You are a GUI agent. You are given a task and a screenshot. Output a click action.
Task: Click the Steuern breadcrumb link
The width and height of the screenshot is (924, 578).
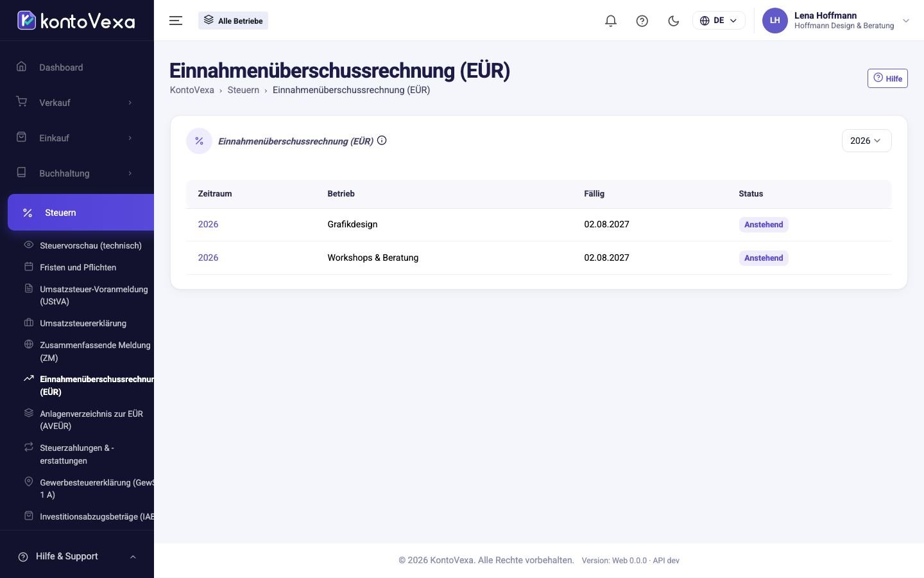click(243, 90)
